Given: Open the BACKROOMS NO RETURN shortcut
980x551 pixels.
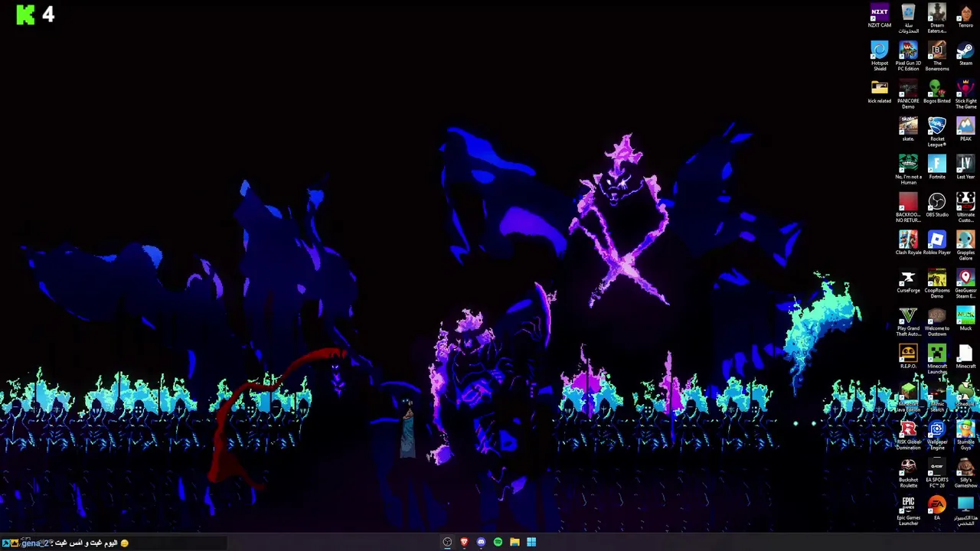Looking at the screenshot, I should tap(908, 208).
